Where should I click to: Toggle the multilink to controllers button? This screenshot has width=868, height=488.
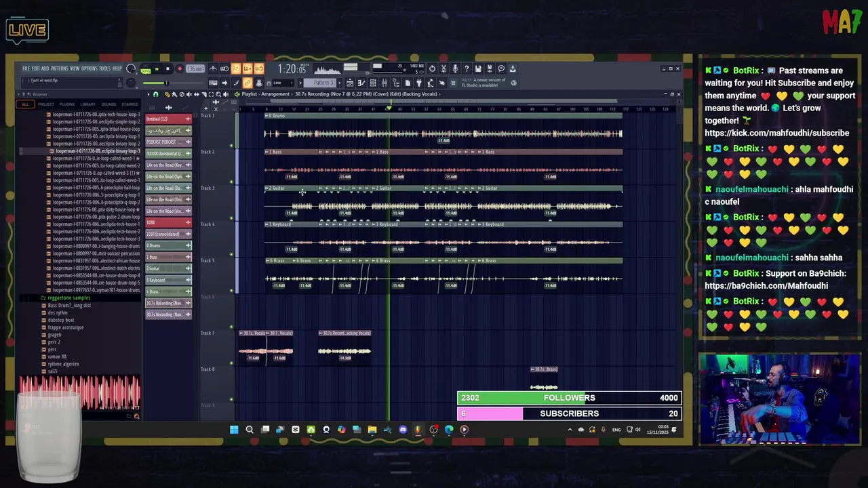point(248,83)
